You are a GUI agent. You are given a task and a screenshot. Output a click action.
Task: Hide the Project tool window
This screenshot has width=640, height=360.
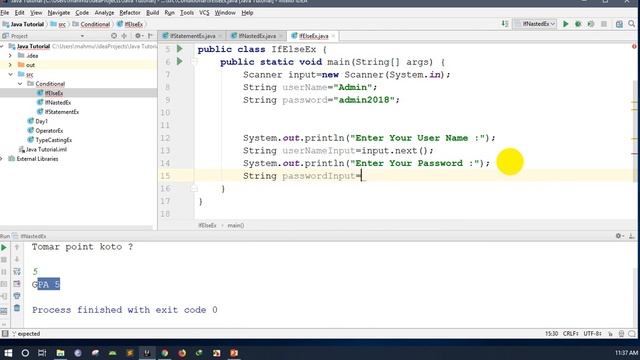pos(151,36)
